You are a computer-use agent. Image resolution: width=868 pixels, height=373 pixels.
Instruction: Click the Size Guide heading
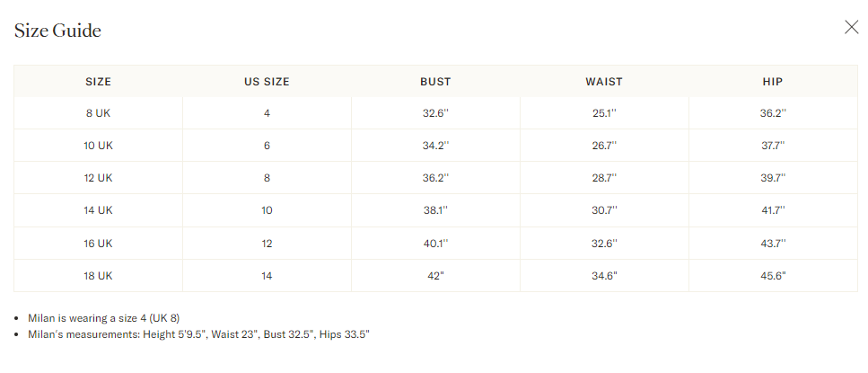tap(57, 31)
